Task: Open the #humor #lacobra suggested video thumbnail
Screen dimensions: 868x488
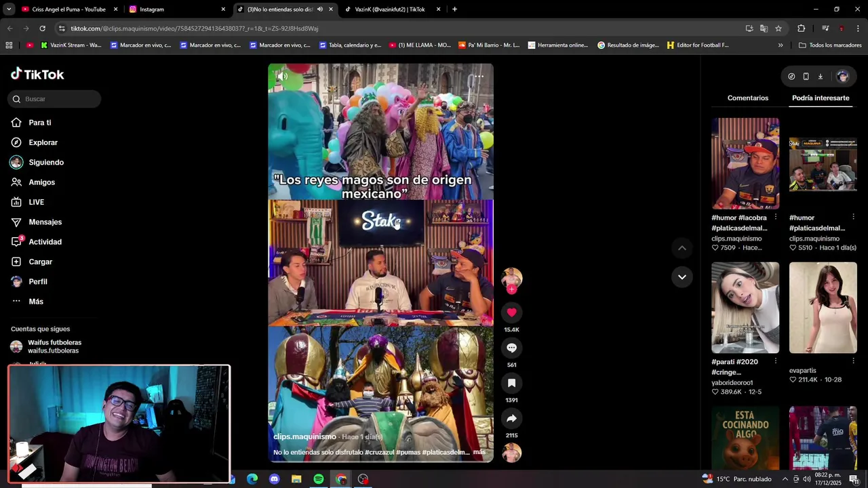Action: [x=745, y=163]
